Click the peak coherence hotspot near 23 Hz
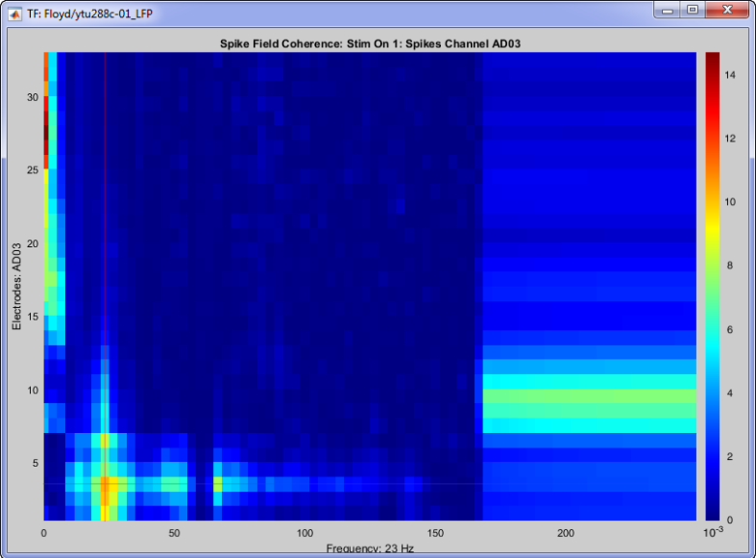The height and width of the screenshot is (558, 756). pyautogui.click(x=105, y=483)
